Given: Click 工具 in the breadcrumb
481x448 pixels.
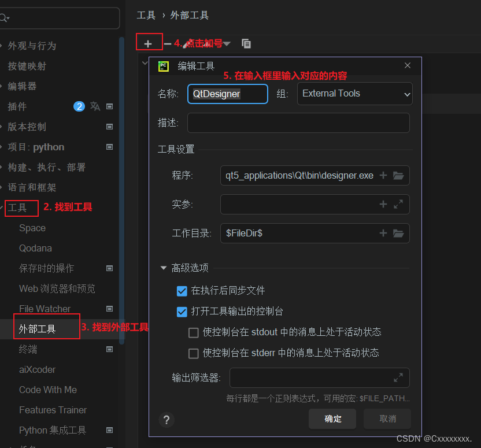Looking at the screenshot, I should tap(146, 15).
